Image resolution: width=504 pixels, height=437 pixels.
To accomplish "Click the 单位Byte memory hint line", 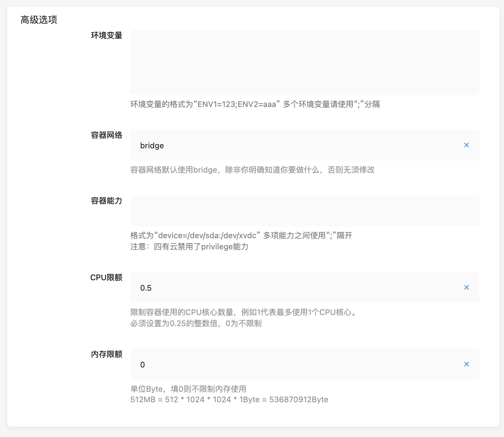I will click(188, 389).
